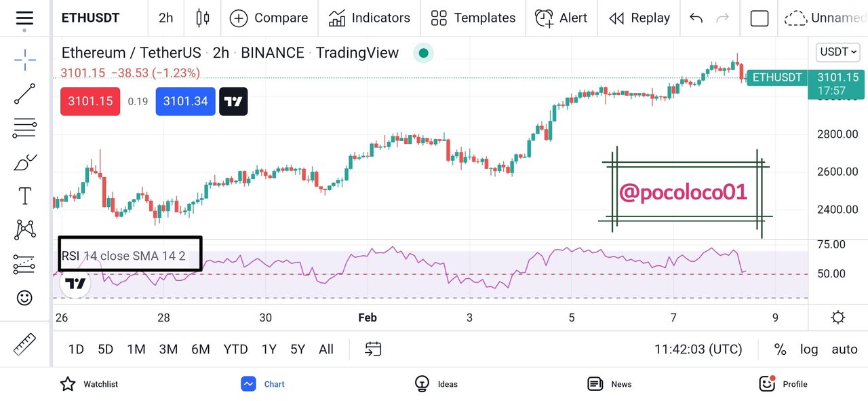868x401 pixels.
Task: Click the red 3101.15 sell button
Action: tap(90, 101)
